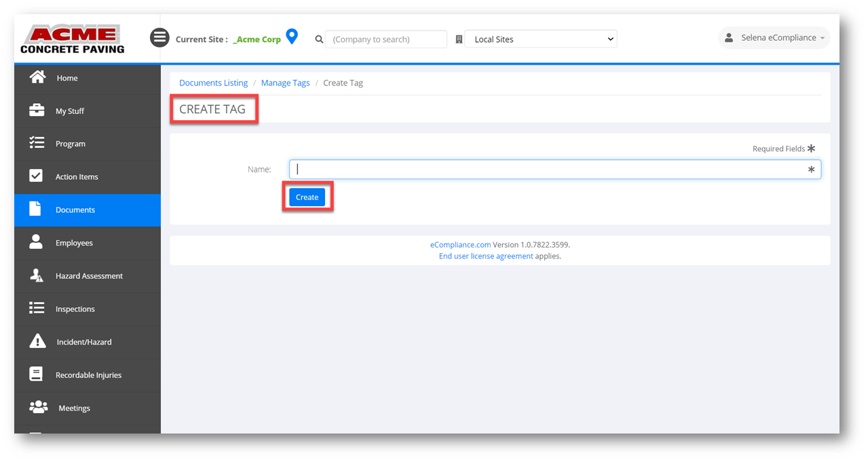
Task: Click the Home house icon
Action: click(x=37, y=77)
